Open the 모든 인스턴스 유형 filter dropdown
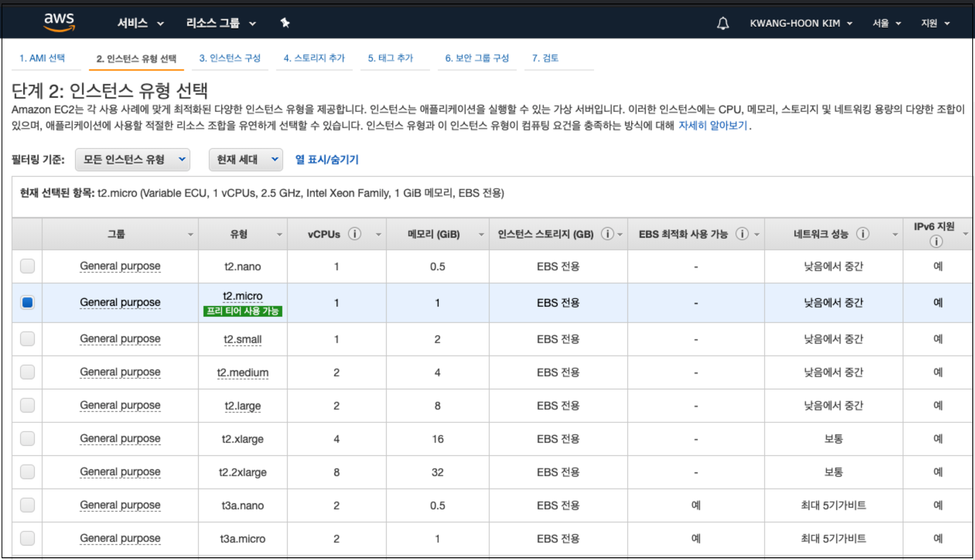The width and height of the screenshot is (975, 560). click(x=132, y=159)
